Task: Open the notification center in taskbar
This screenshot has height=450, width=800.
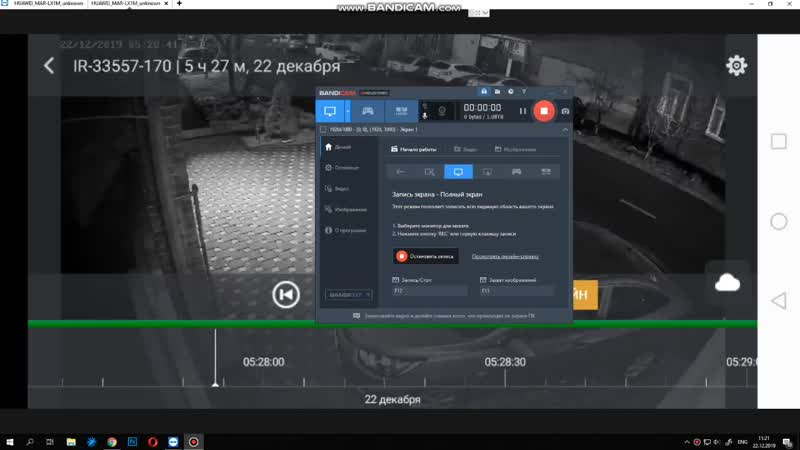Action: click(787, 442)
